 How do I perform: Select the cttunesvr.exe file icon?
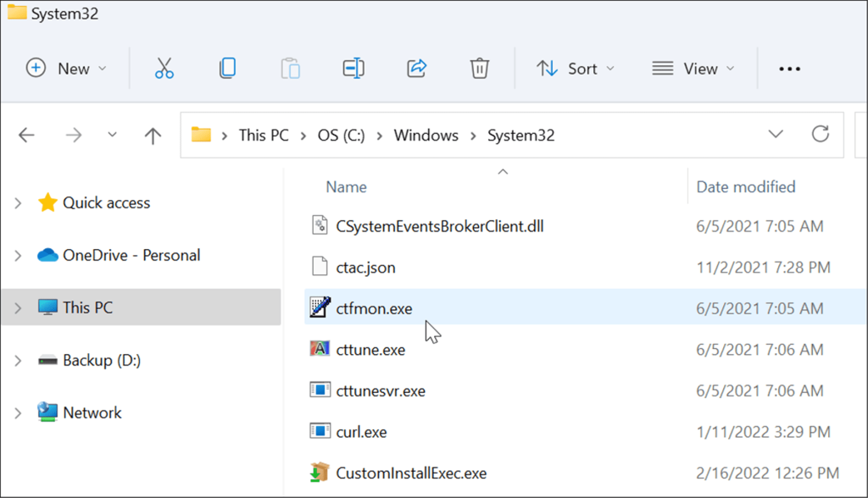pyautogui.click(x=320, y=390)
